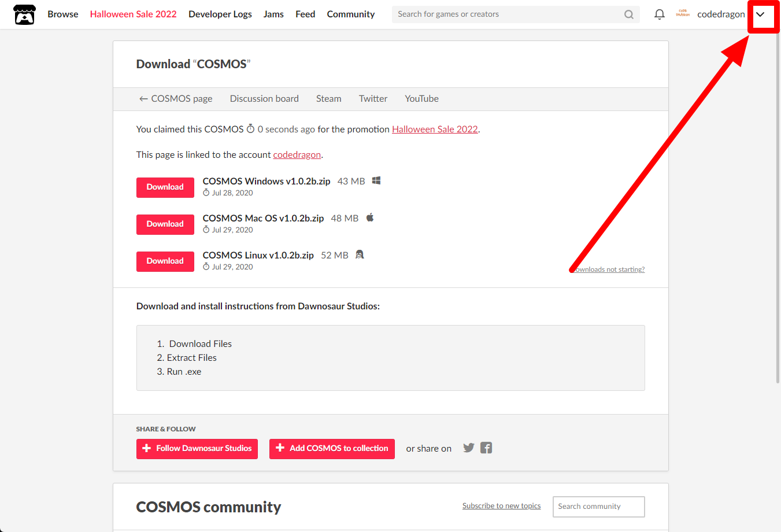Image resolution: width=781 pixels, height=532 pixels.
Task: Add COSMOS to collection
Action: point(332,449)
